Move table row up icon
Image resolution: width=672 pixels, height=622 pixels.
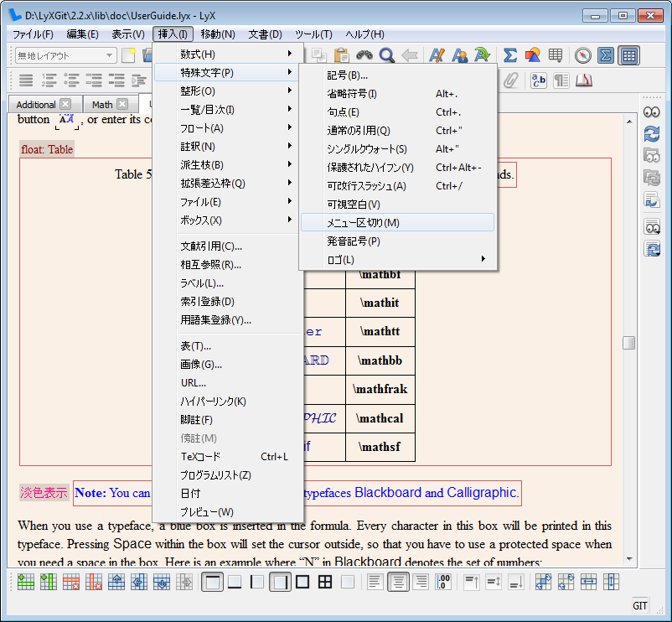tap(116, 582)
